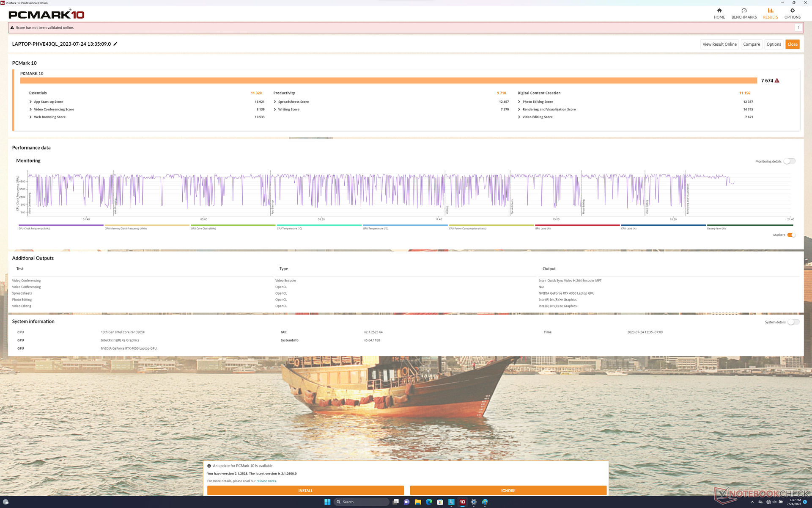812x508 pixels.
Task: Click the warning icon in validation banner
Action: (x=12, y=28)
